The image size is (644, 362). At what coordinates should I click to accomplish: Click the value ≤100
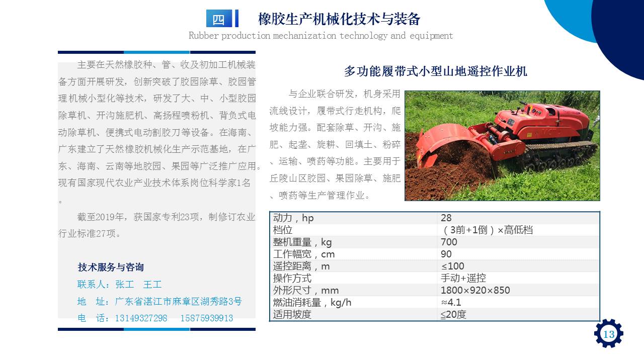click(453, 266)
